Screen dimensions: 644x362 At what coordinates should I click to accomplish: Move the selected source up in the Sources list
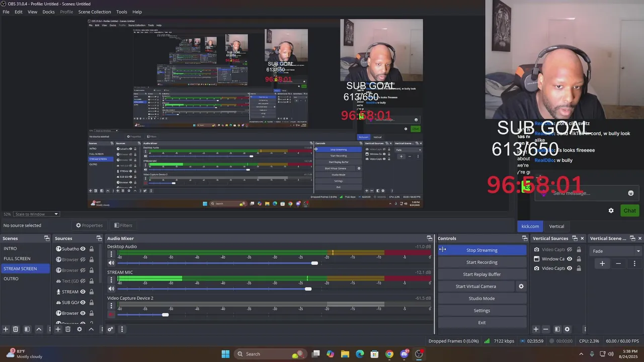91,329
